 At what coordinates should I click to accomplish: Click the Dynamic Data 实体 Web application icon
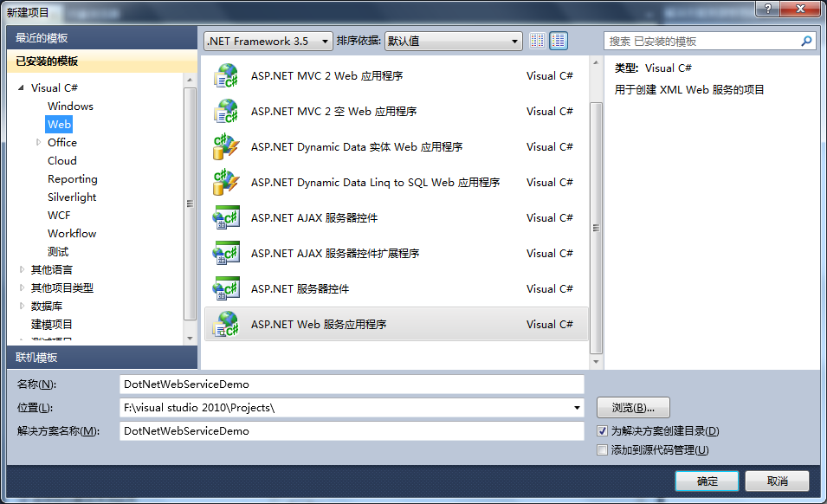point(226,146)
